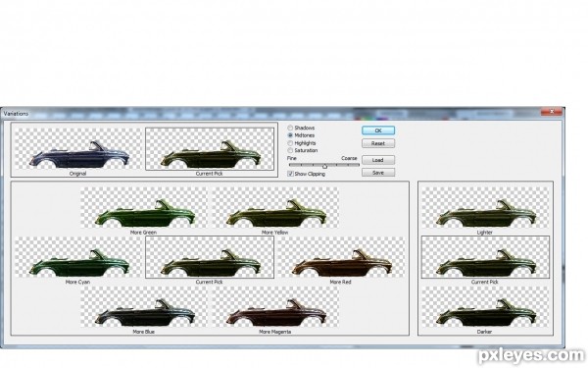588x368 pixels.
Task: Click the Darker thumbnail
Action: 485,307
